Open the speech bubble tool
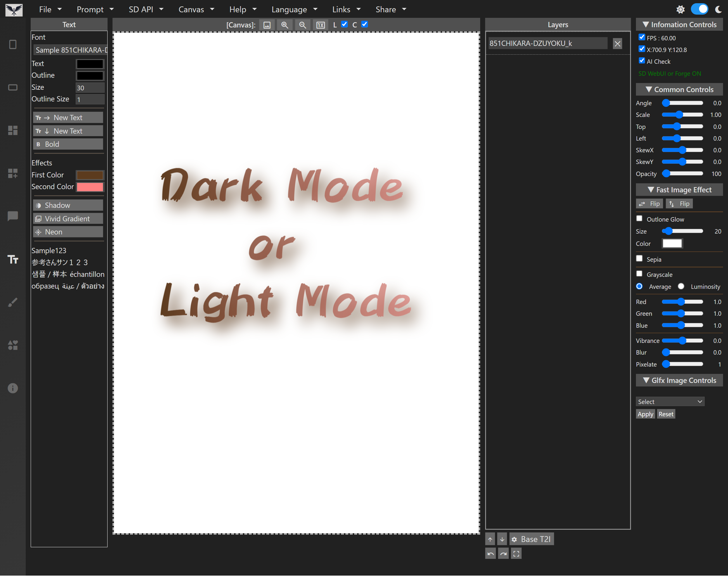This screenshot has width=728, height=587. click(x=13, y=216)
